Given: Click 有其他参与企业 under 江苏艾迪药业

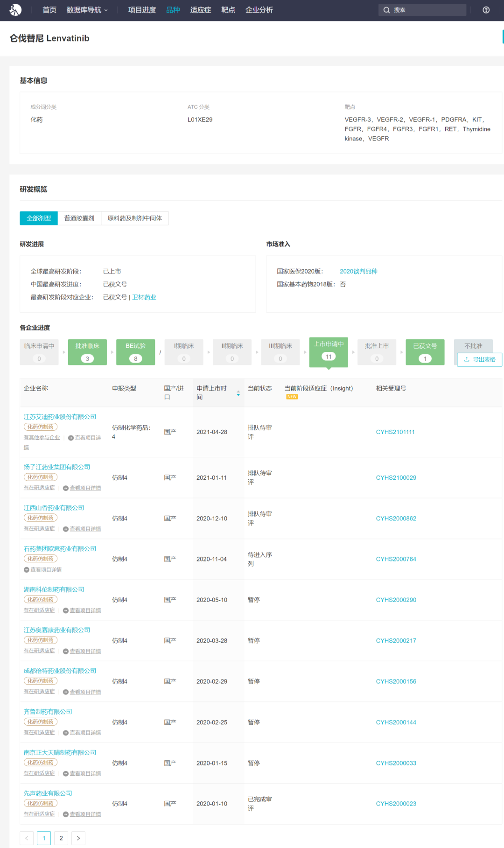Looking at the screenshot, I should [x=42, y=438].
